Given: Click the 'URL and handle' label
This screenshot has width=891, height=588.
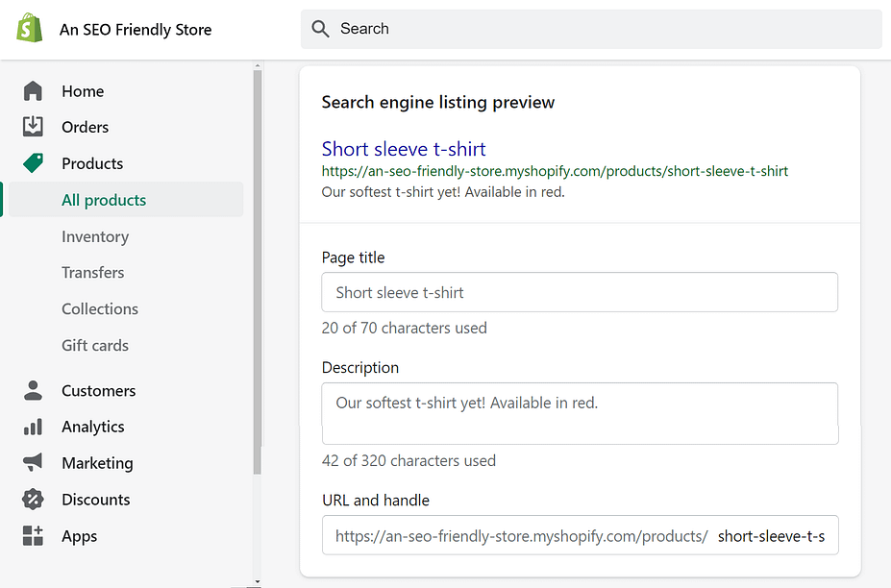Looking at the screenshot, I should (376, 500).
